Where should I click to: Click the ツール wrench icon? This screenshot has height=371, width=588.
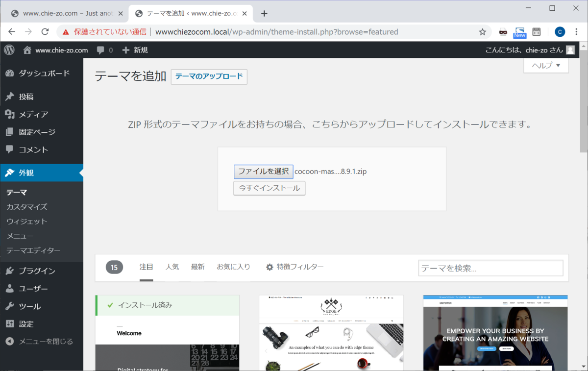pos(10,306)
